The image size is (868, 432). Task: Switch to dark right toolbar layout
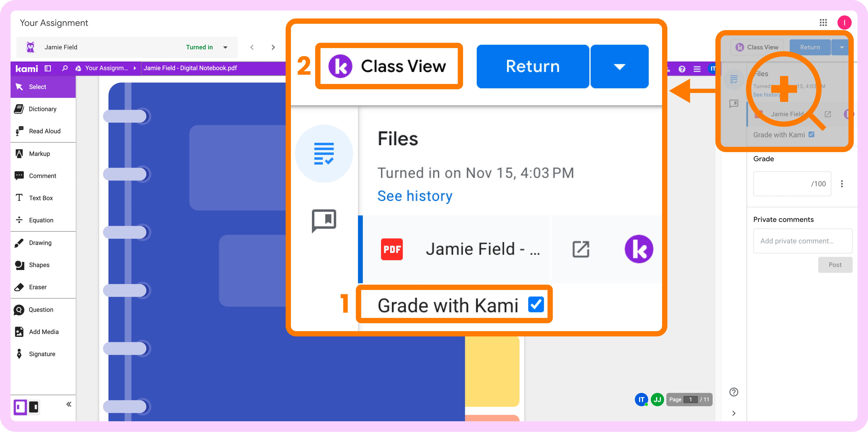click(34, 407)
